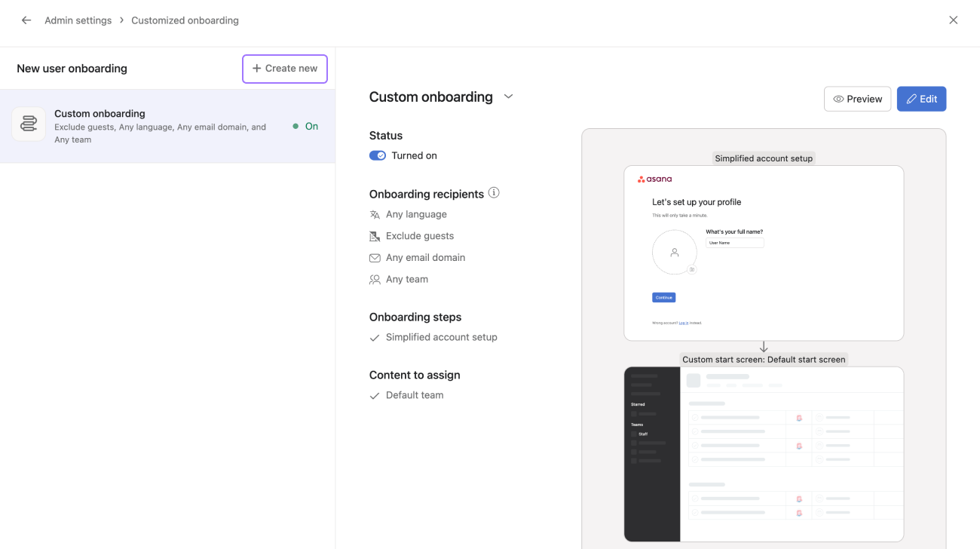
Task: Select the envelope icon for Any email domain
Action: point(375,257)
